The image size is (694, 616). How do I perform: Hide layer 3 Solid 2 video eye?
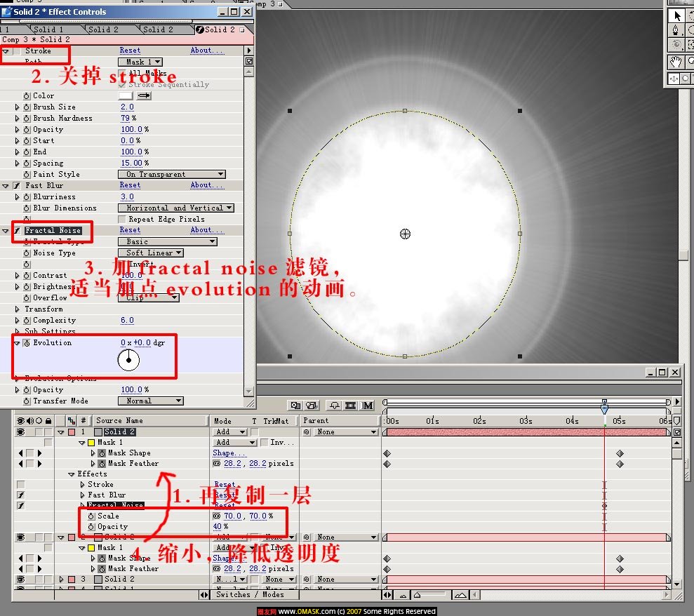[x=20, y=580]
